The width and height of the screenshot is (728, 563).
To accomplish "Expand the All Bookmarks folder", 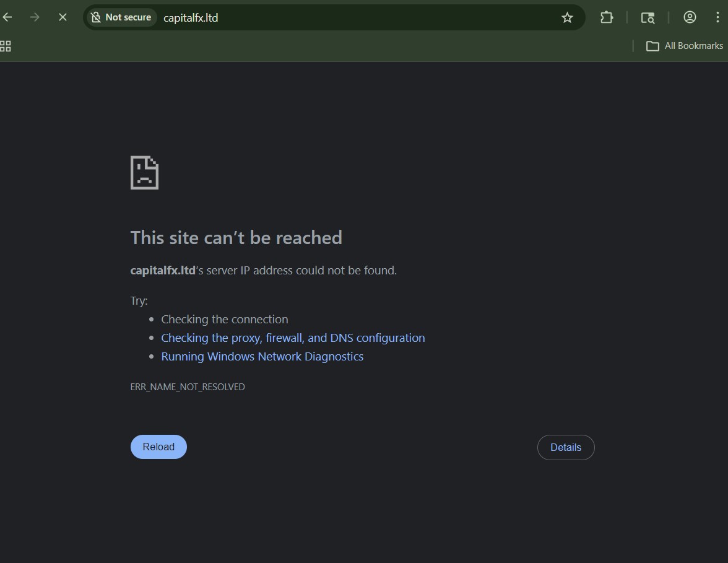I will click(x=685, y=46).
